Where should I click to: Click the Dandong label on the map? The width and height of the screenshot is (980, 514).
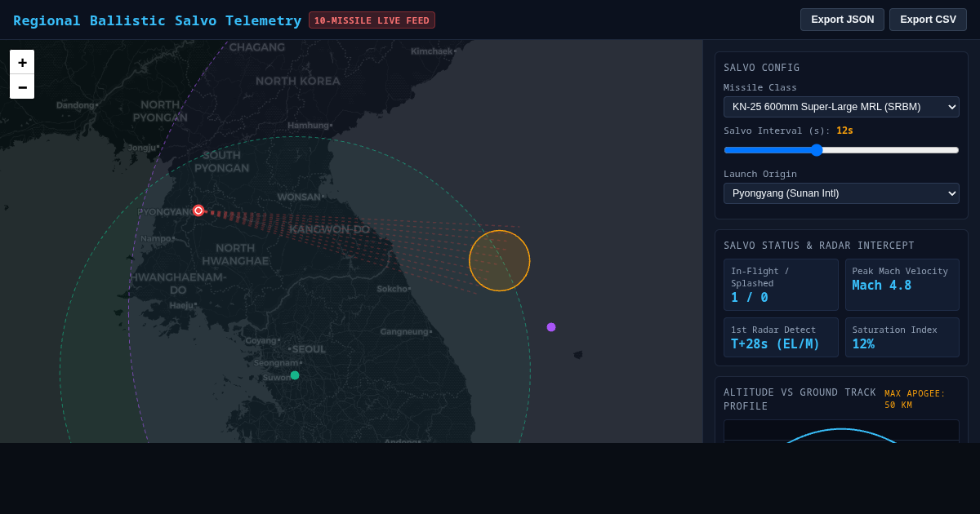[x=75, y=105]
